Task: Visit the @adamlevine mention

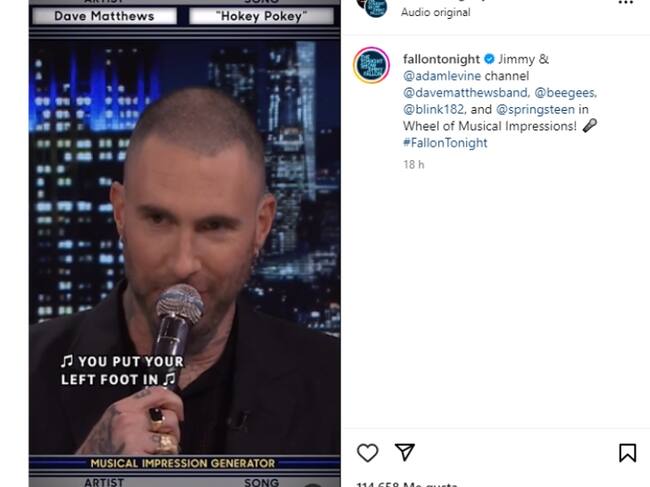Action: click(x=442, y=76)
